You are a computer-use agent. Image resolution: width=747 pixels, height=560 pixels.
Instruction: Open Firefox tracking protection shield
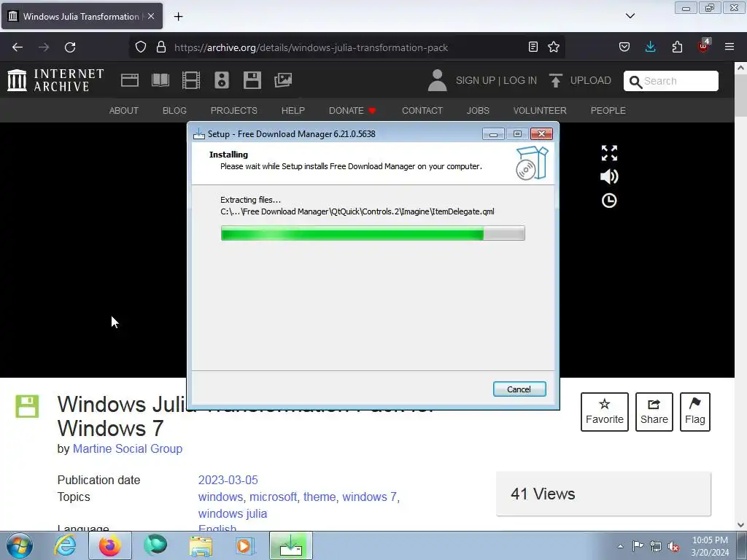pyautogui.click(x=141, y=47)
